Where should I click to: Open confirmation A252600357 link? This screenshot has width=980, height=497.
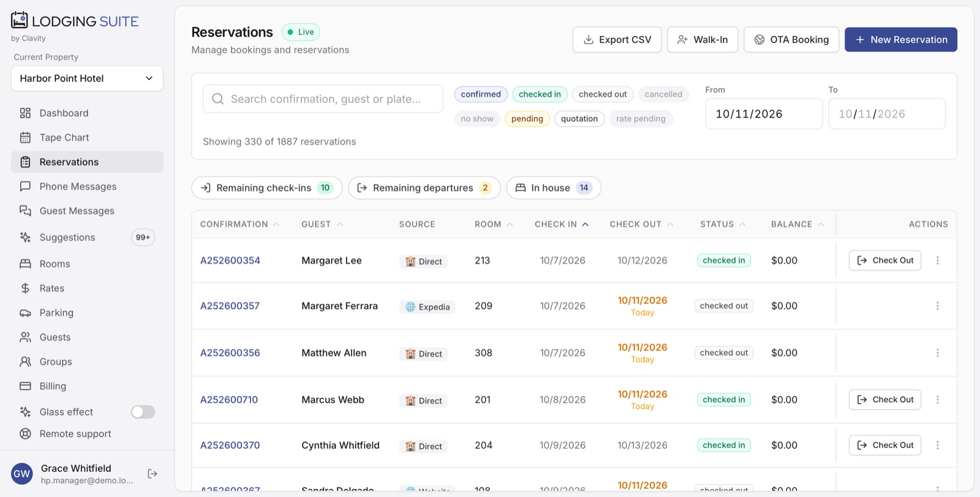click(x=230, y=306)
